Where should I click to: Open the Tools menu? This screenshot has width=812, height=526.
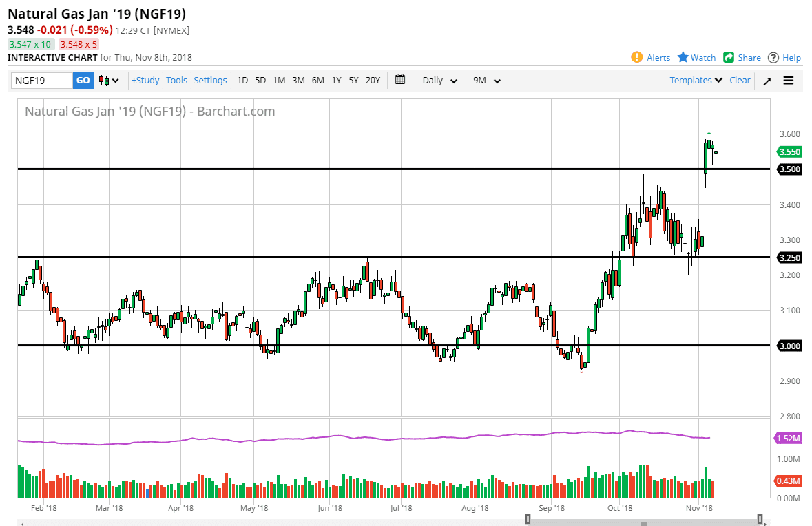click(176, 81)
